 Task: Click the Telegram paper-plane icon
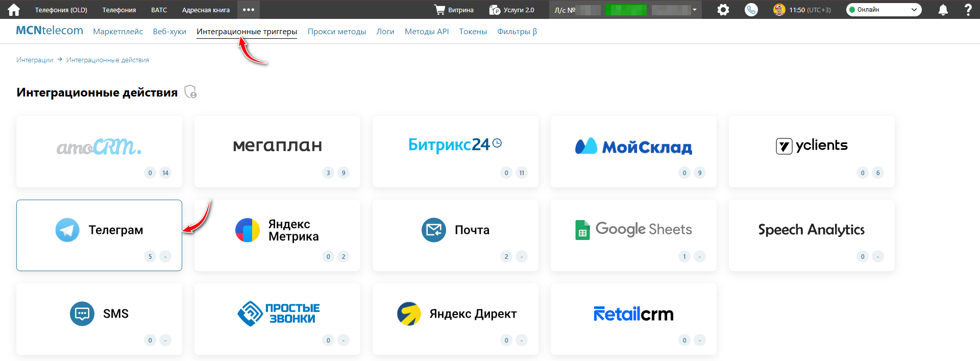(67, 230)
